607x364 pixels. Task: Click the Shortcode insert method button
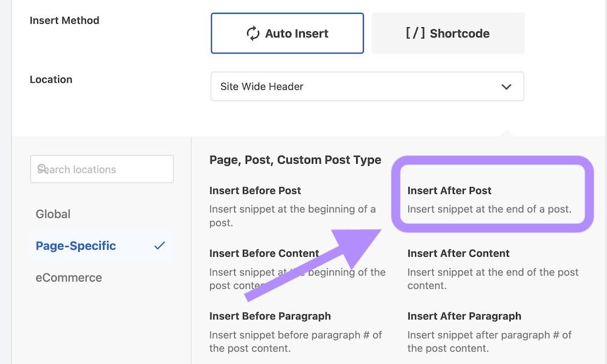[x=447, y=33]
